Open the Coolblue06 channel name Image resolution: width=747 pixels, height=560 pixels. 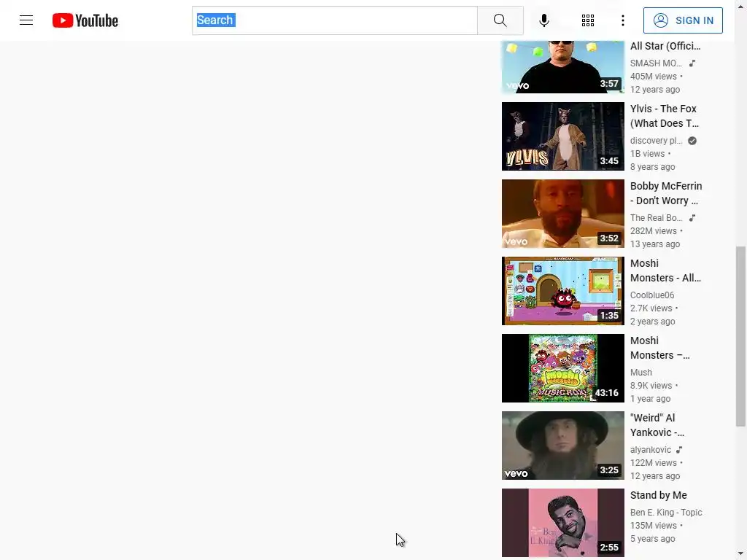coord(651,295)
